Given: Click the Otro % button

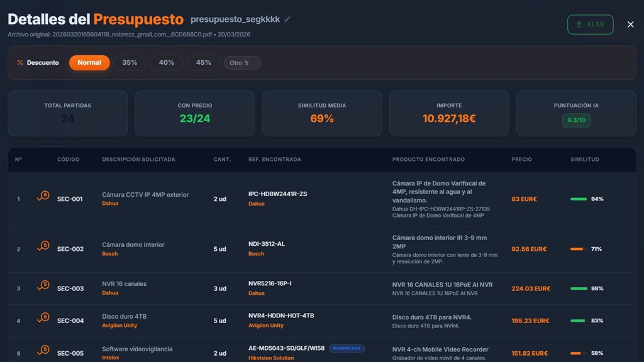Looking at the screenshot, I should click(x=241, y=62).
